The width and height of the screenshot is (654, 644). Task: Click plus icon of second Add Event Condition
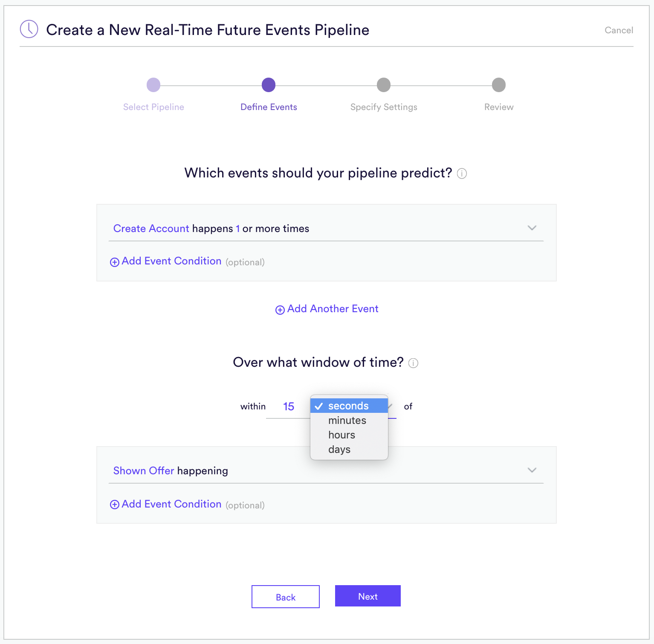(x=114, y=505)
